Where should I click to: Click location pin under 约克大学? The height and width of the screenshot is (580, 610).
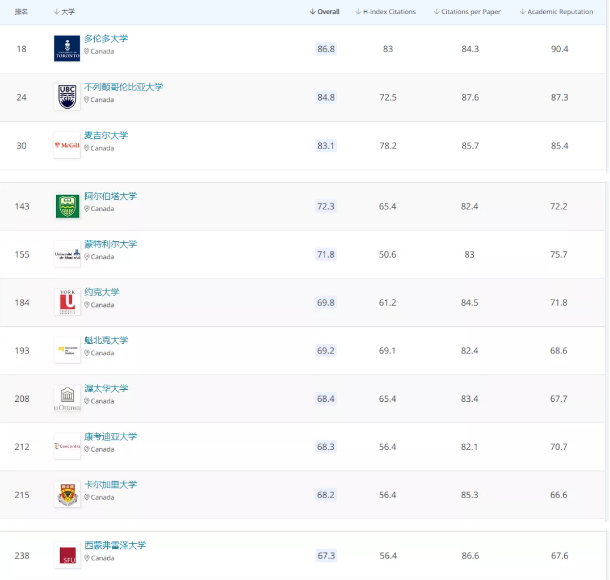[87, 305]
